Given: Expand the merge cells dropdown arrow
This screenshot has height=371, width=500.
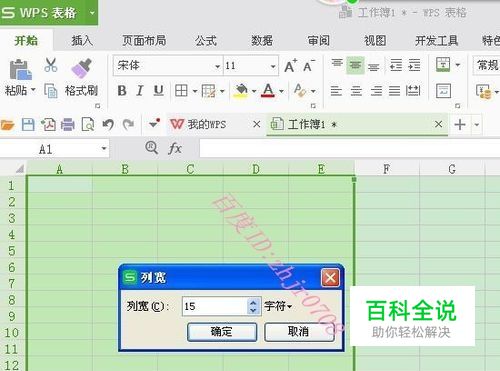Looking at the screenshot, I should point(458,65).
